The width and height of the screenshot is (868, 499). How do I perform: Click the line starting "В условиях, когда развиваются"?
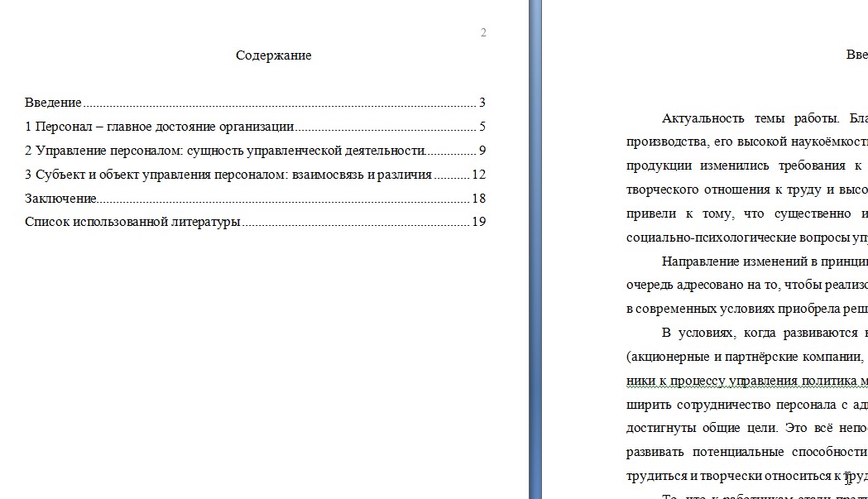pyautogui.click(x=765, y=333)
